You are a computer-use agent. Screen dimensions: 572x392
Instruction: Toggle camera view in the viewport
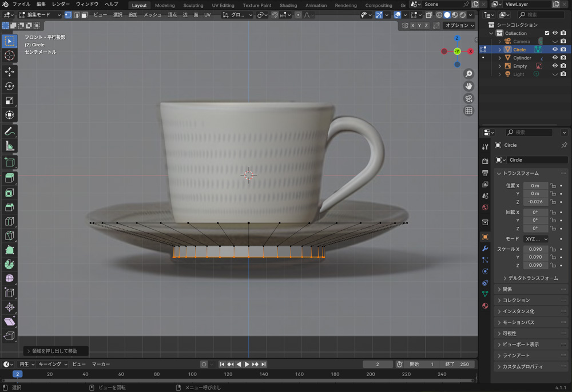(468, 98)
